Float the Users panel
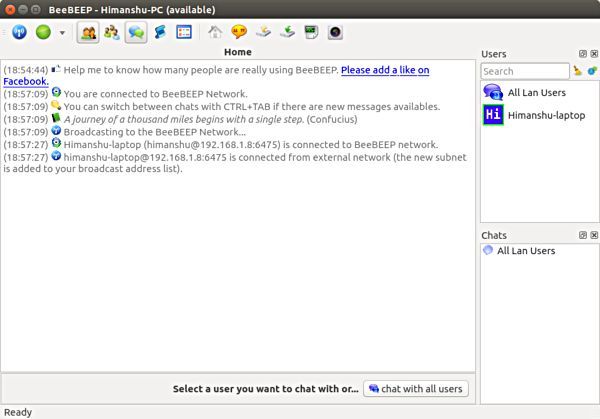The height and width of the screenshot is (419, 600). coord(582,54)
